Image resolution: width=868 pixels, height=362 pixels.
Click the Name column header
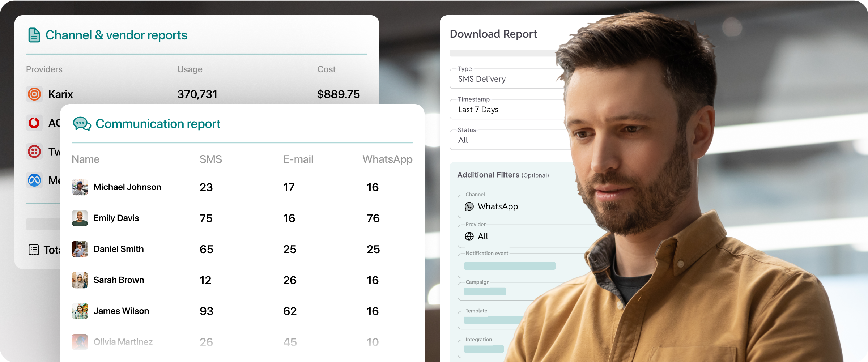click(x=86, y=159)
